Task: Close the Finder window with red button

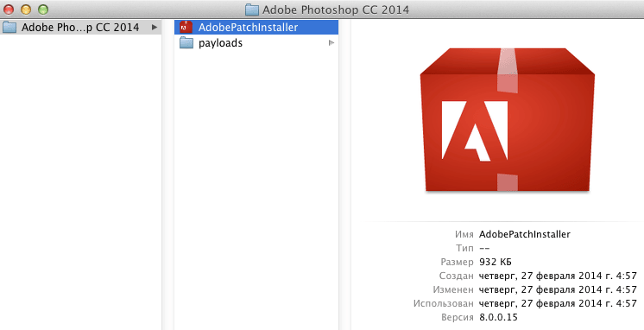Action: tap(9, 9)
